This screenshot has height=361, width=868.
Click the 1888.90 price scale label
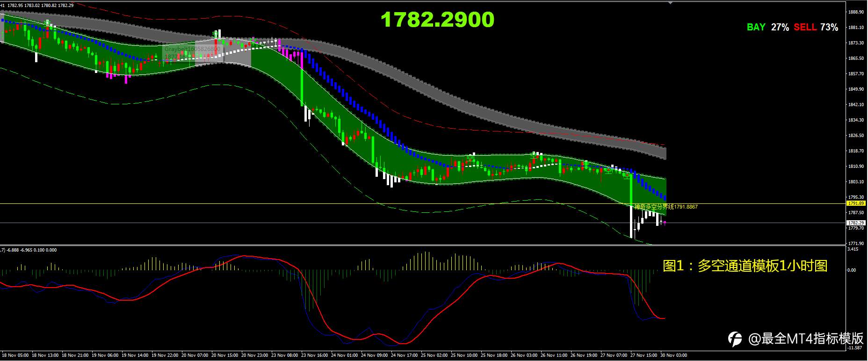(856, 12)
